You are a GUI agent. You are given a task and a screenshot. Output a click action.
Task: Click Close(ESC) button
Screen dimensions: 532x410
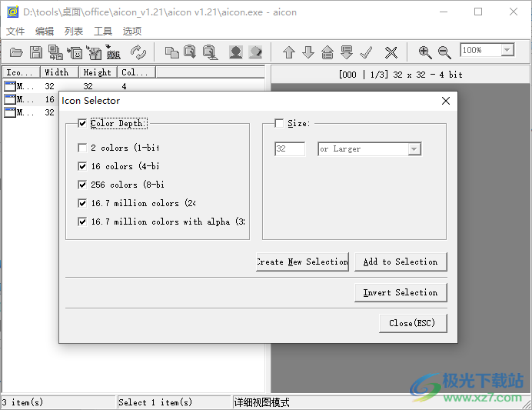(x=413, y=323)
